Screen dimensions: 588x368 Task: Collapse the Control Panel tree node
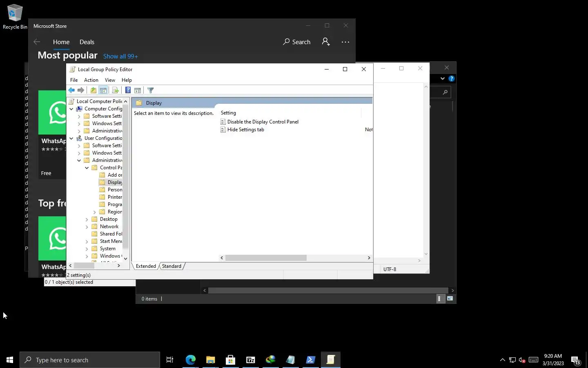[87, 168]
